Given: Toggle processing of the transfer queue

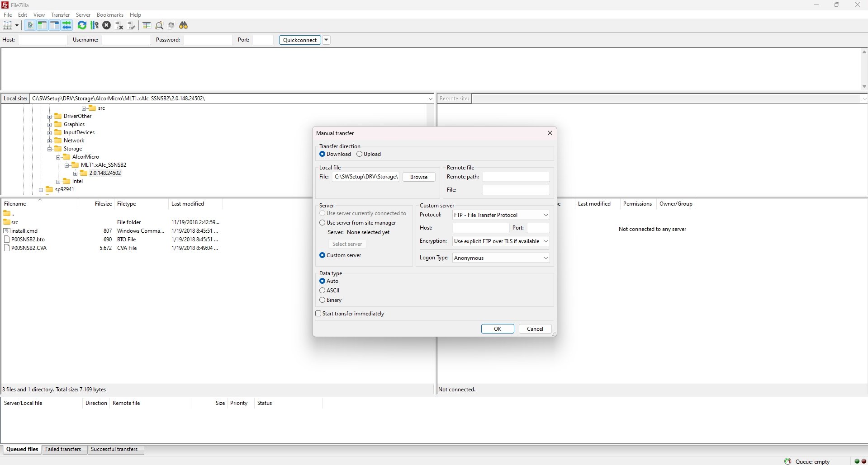Looking at the screenshot, I should pos(94,25).
